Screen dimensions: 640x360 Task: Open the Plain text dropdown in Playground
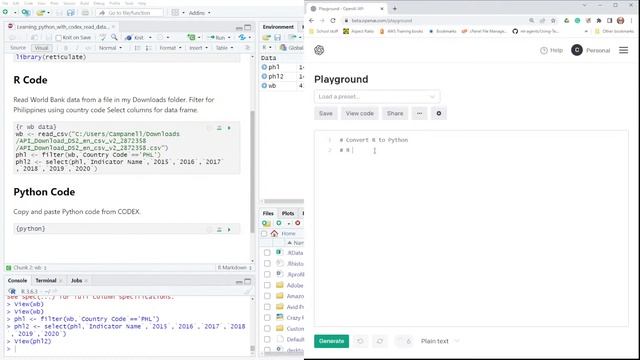(440, 341)
